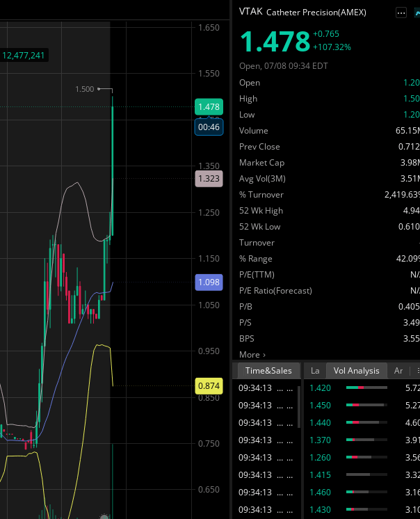Click the large 1.478 last price
Image resolution: width=420 pixels, height=519 pixels.
[275, 41]
